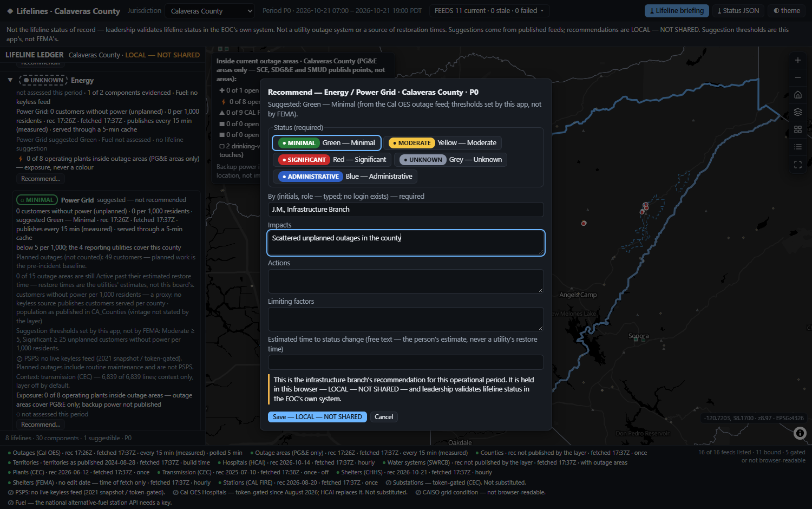Click the UNKNOWN badge beside Energy
This screenshot has height=509, width=812.
point(43,80)
